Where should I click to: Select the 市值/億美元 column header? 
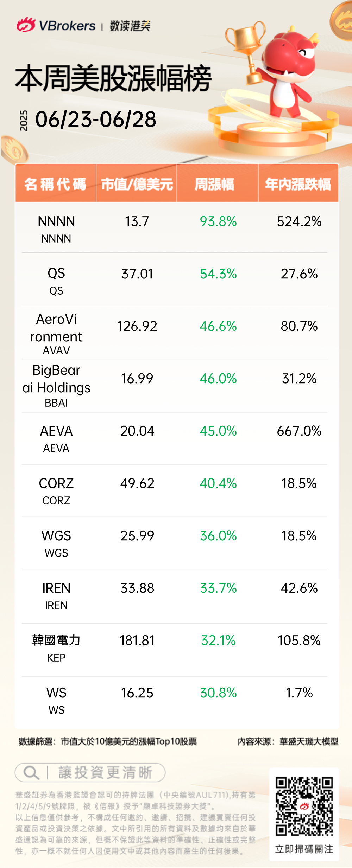(x=137, y=184)
